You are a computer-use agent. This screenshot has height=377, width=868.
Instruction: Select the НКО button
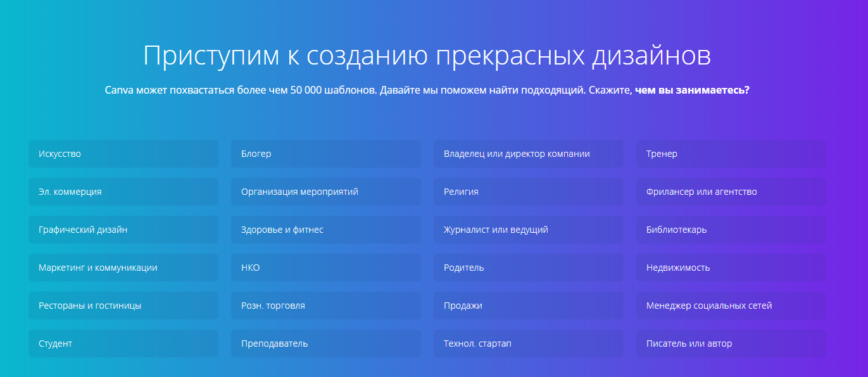tap(326, 268)
